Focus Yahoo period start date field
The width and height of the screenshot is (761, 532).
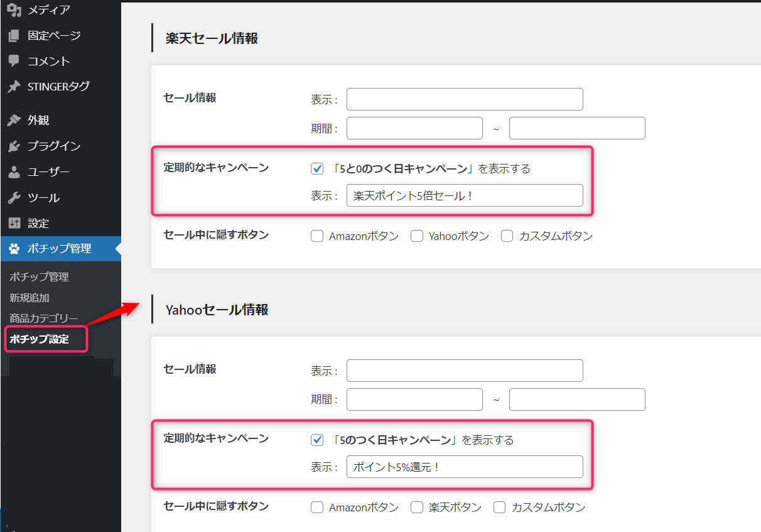tap(414, 399)
